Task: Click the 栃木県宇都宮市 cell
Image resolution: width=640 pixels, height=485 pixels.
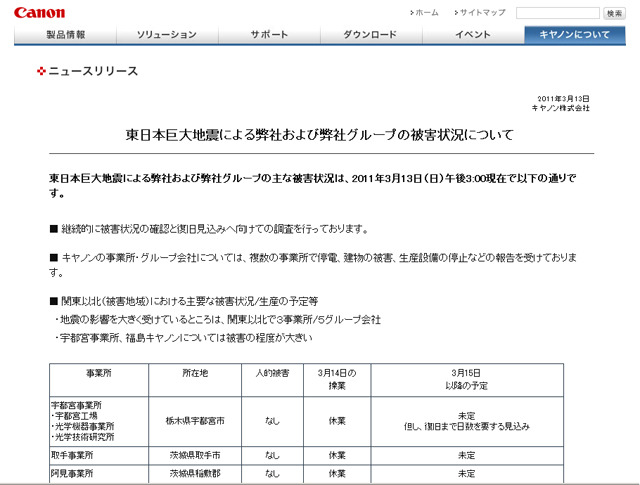Action: click(x=195, y=421)
